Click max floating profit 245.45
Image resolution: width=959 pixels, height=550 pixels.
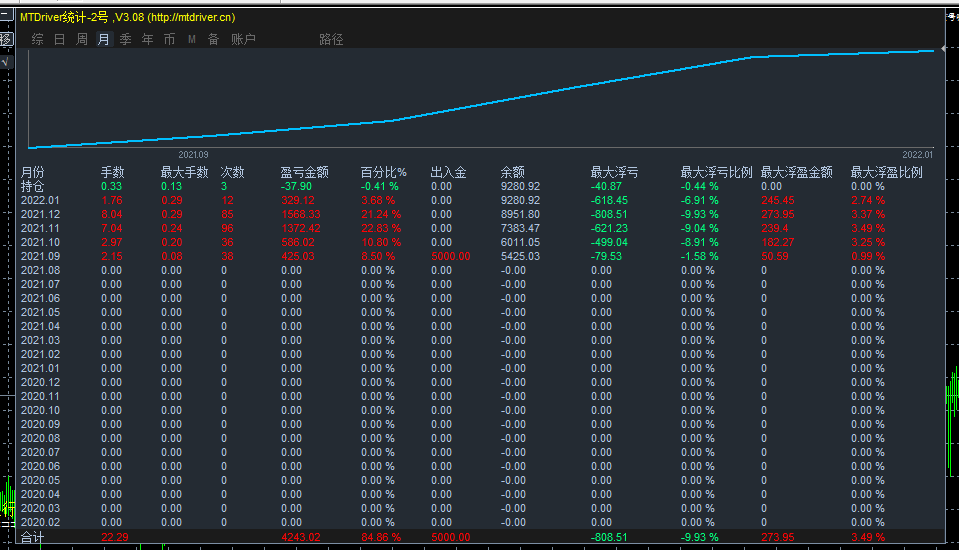[x=778, y=200]
